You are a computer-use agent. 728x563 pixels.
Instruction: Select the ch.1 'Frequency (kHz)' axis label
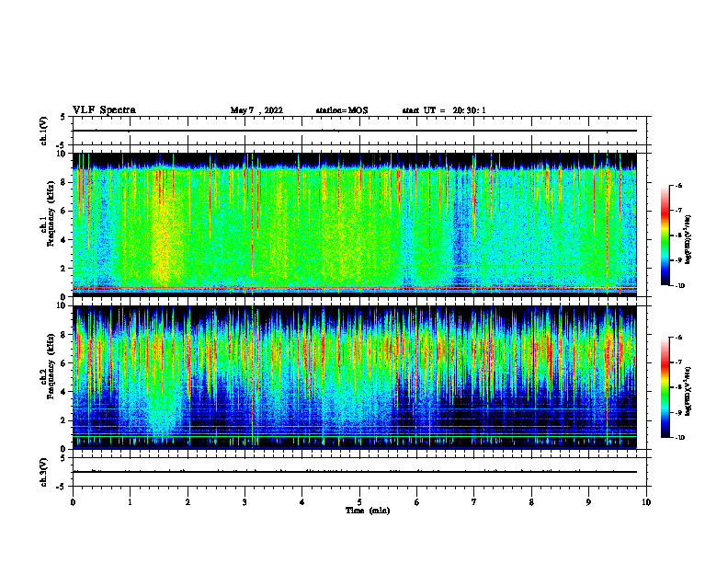(x=51, y=214)
